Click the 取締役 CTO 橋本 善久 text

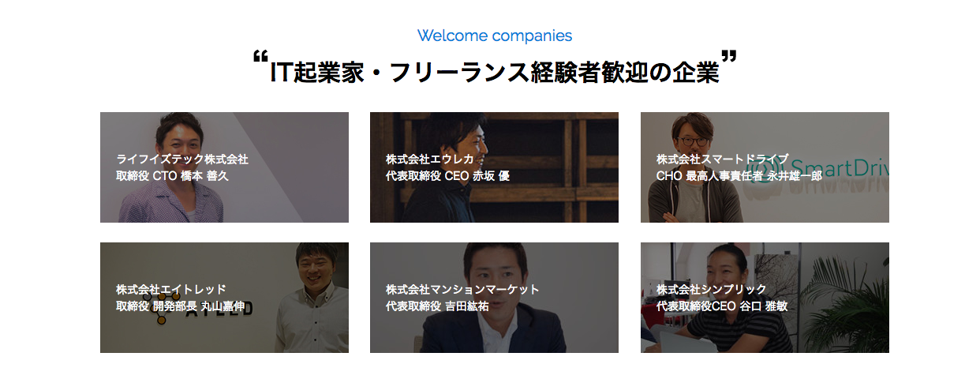[x=172, y=175]
